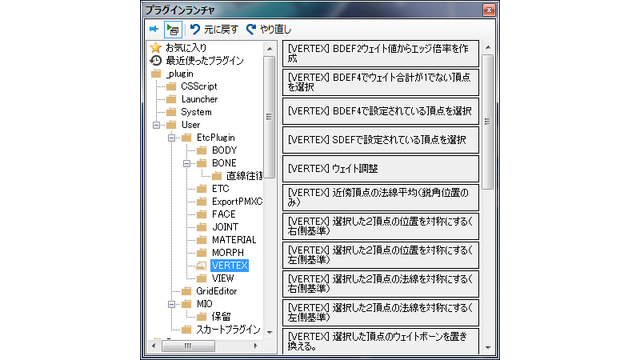This screenshot has width=640, height=360.
Task: Select the BODY folder
Action: point(224,150)
